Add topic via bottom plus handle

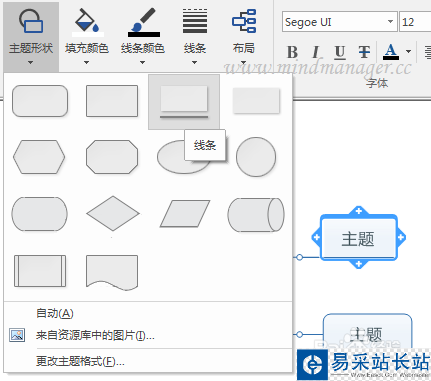coord(359,264)
